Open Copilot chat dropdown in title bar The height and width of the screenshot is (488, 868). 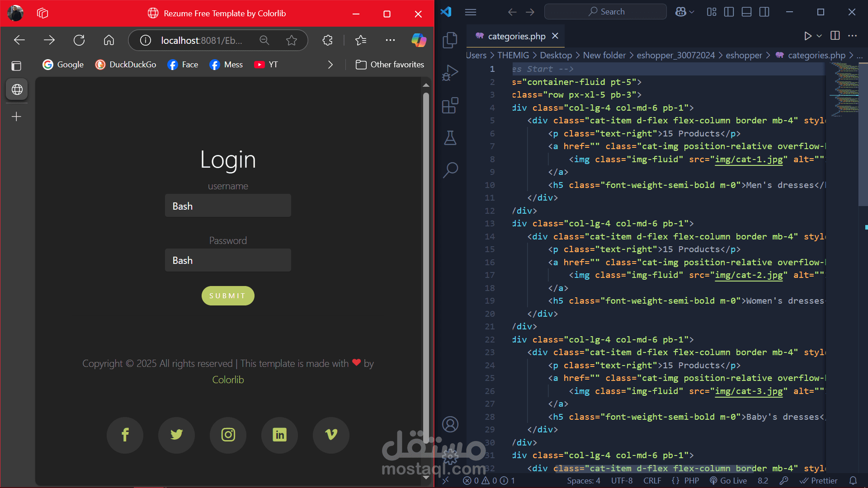[692, 12]
